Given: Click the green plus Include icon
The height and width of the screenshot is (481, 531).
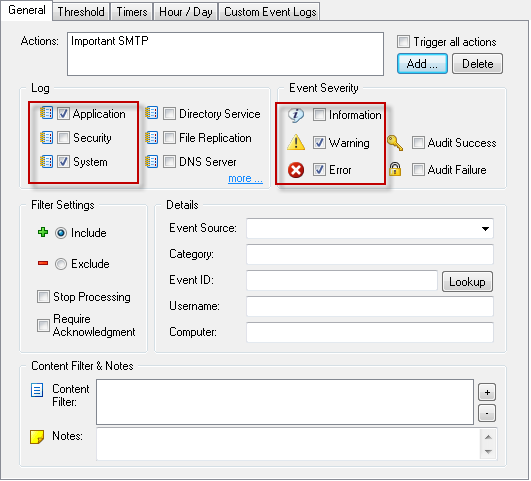Looking at the screenshot, I should (43, 232).
